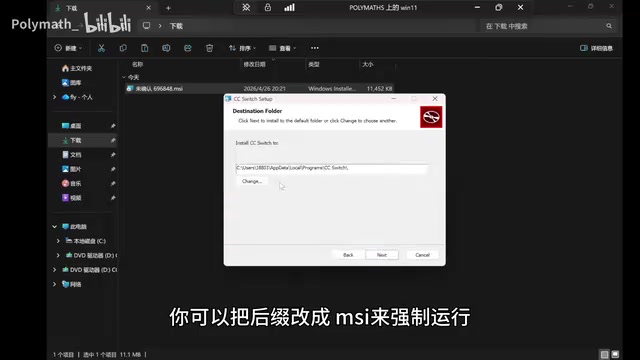Open 桌面 (Desktop) in sidebar

pyautogui.click(x=71, y=126)
